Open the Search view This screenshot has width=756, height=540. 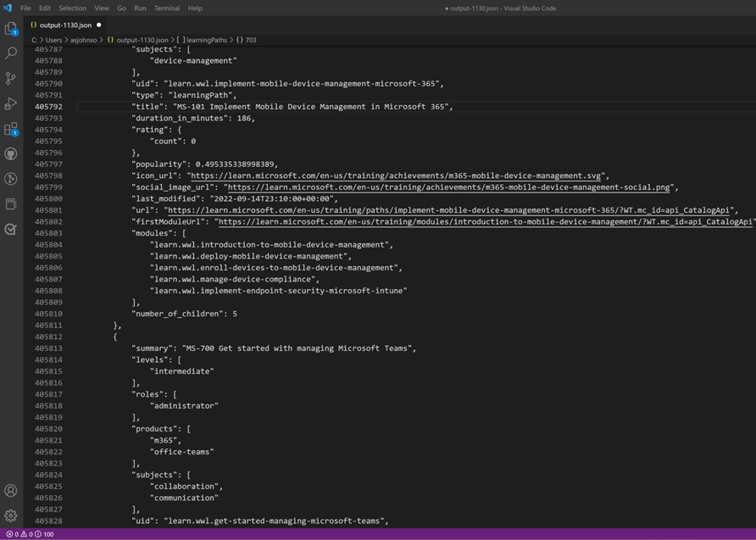point(11,53)
